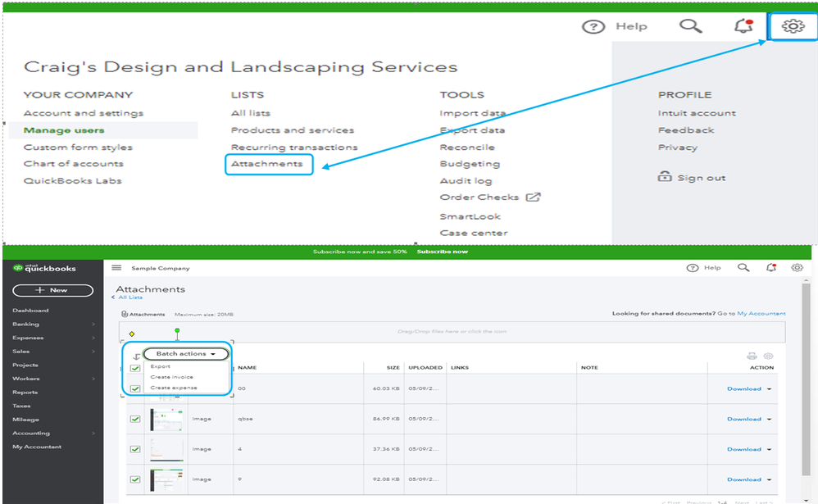Expand the Workers chevron in the sidebar

(x=93, y=379)
